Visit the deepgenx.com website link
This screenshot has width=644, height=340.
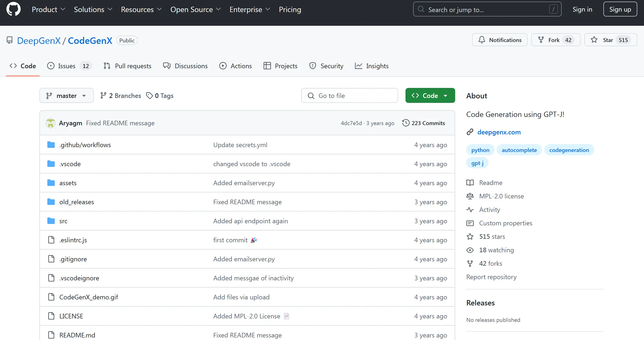point(499,132)
